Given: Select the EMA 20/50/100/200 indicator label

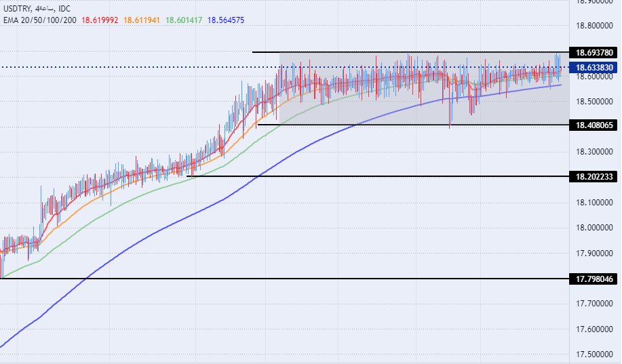Looking at the screenshot, I should (x=39, y=20).
